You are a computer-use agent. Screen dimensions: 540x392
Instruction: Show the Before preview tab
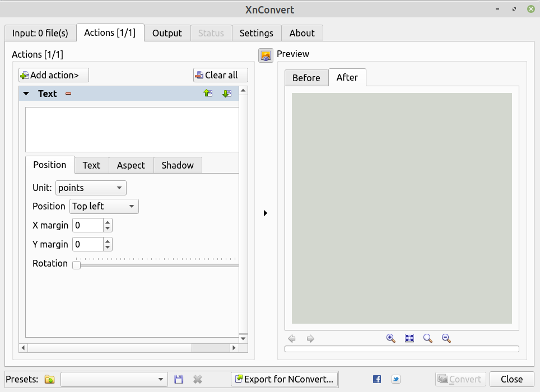point(306,78)
